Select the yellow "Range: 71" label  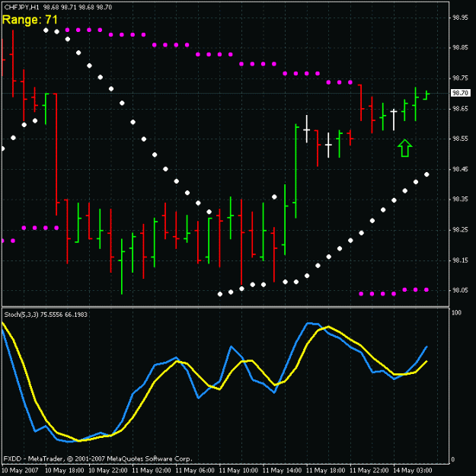pos(30,20)
